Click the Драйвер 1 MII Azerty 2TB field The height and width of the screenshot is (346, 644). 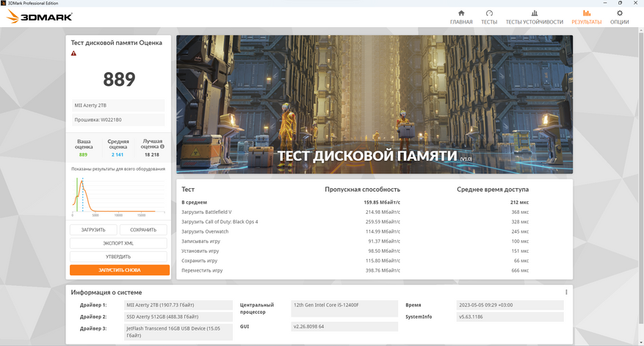[178, 305]
